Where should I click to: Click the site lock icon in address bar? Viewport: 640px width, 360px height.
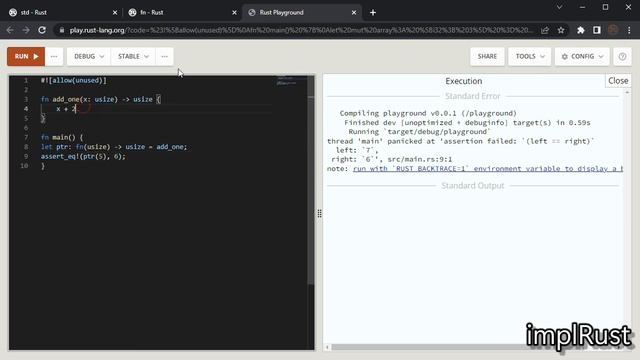point(62,30)
